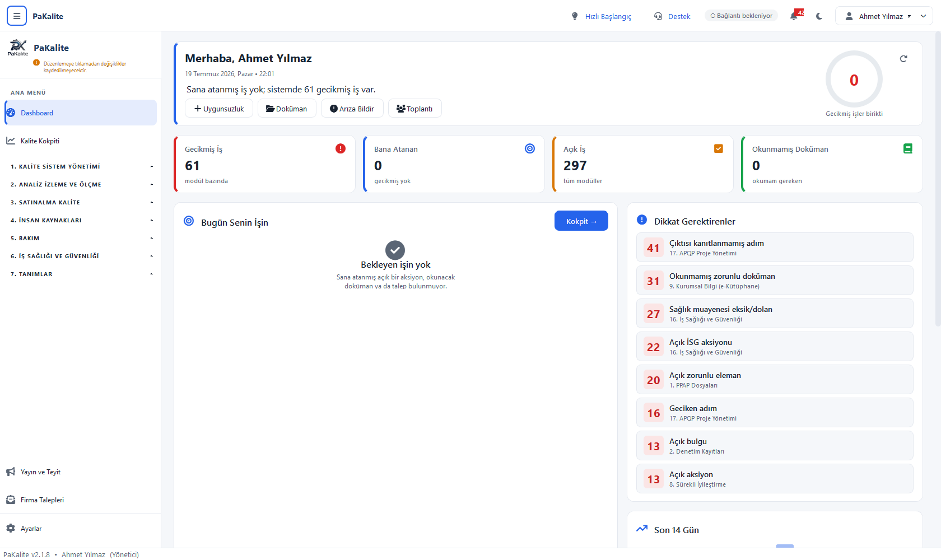Click the 'Okunmamış Doküman' card title
941x560 pixels.
pyautogui.click(x=790, y=149)
